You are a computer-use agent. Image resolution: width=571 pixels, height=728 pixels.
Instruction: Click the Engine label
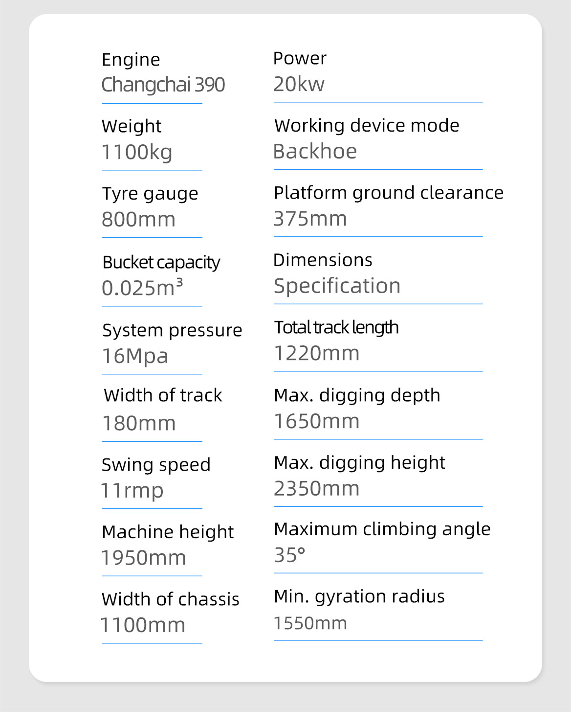131,60
